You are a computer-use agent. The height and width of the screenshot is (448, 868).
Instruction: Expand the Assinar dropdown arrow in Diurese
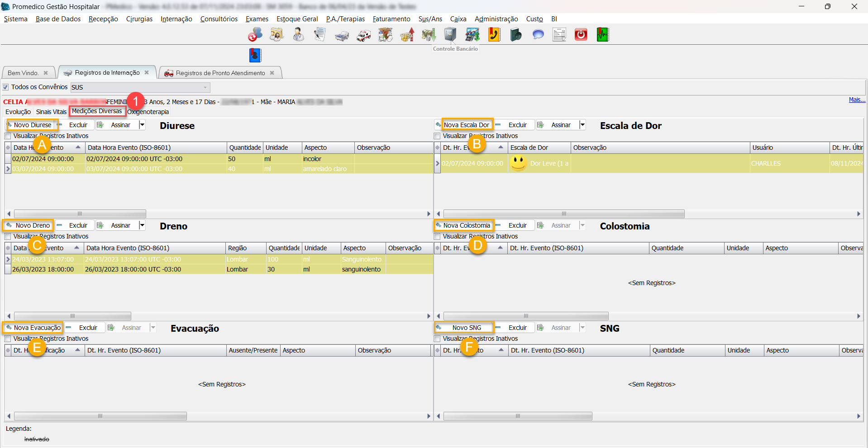click(x=142, y=125)
